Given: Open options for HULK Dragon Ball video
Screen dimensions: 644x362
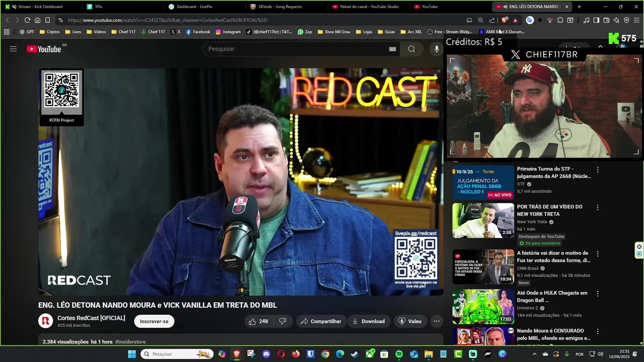Looking at the screenshot, I should (x=598, y=294).
